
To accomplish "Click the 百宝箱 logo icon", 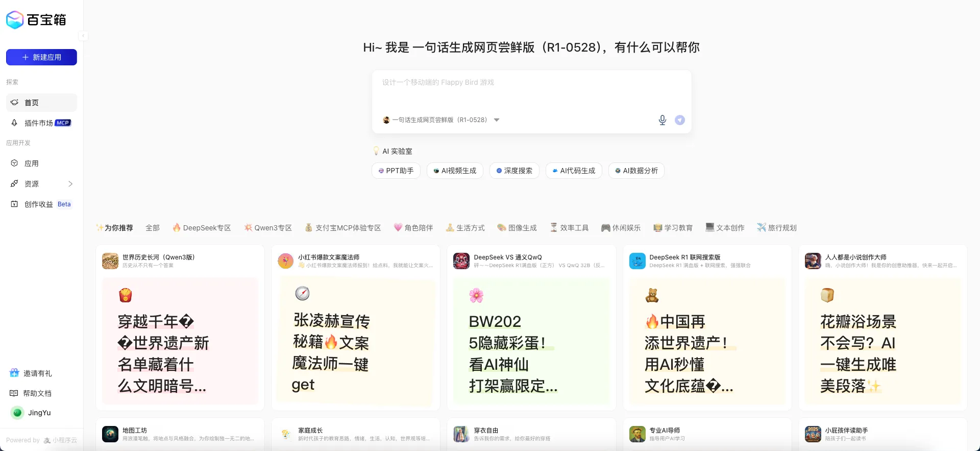I will pyautogui.click(x=15, y=20).
